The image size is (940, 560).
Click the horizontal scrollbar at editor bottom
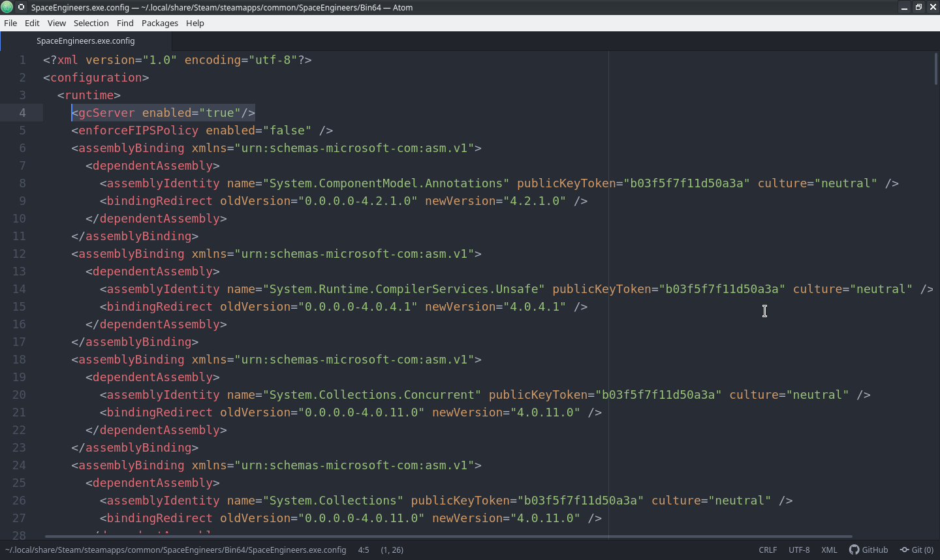tap(448, 537)
